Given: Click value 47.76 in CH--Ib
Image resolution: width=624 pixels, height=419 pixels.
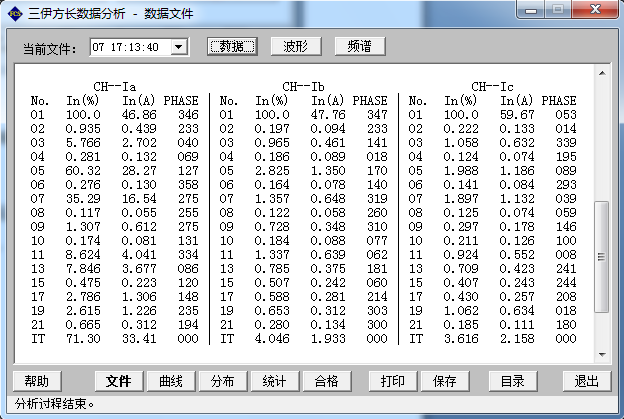Looking at the screenshot, I should pos(328,115).
